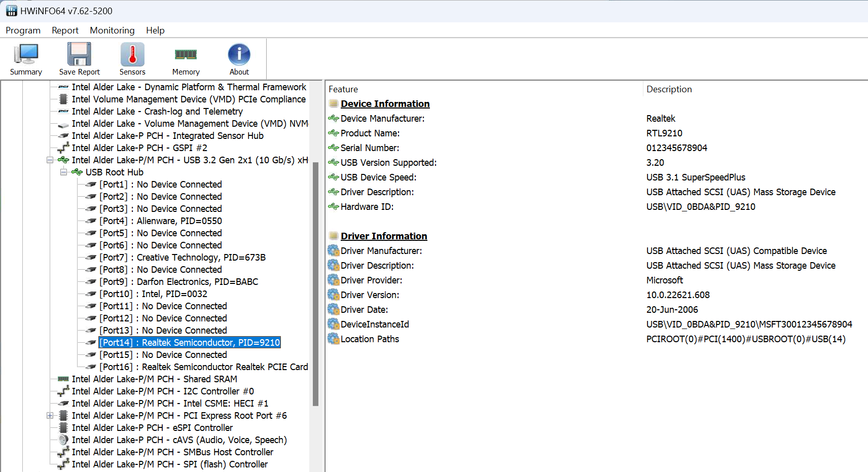Viewport: 868px width, 472px height.
Task: Select Port14 Realtek Semiconductor PID=9210
Action: point(190,343)
